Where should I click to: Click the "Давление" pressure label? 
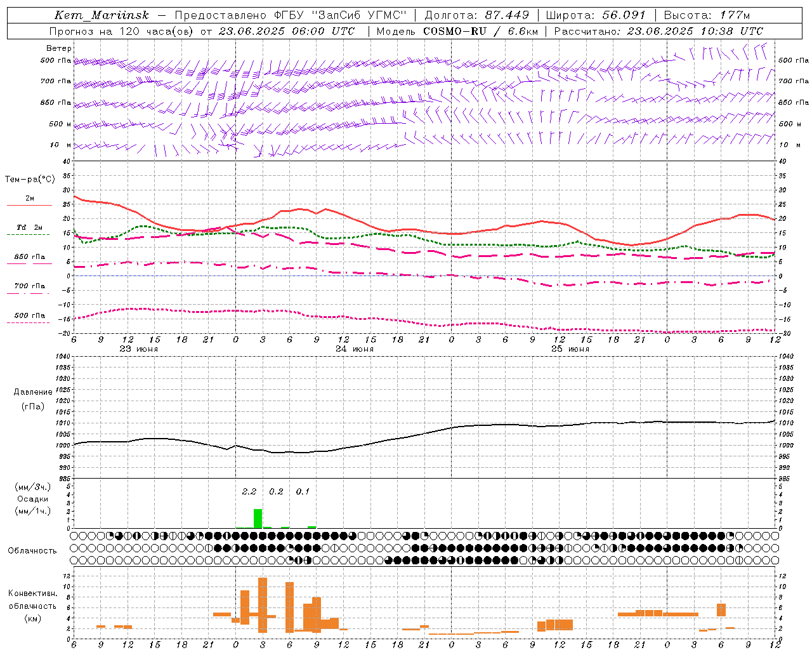[33, 392]
